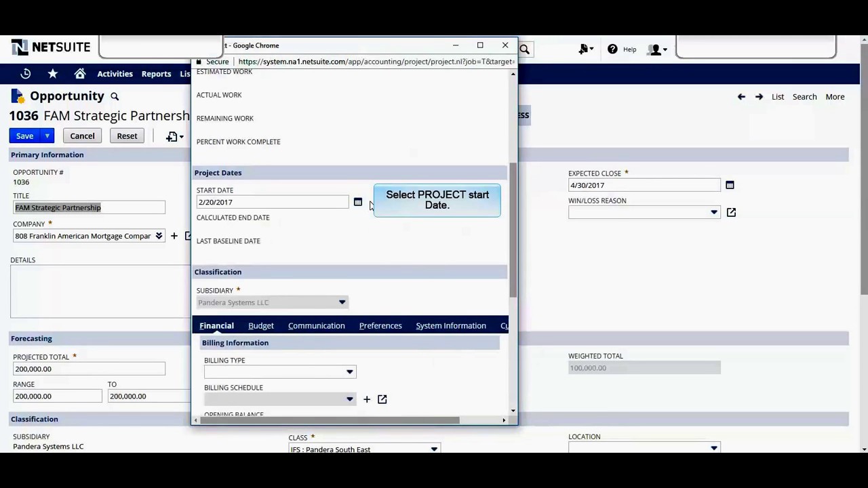Expand the Save button dropdown arrow
This screenshot has height=488, width=868.
click(x=47, y=136)
